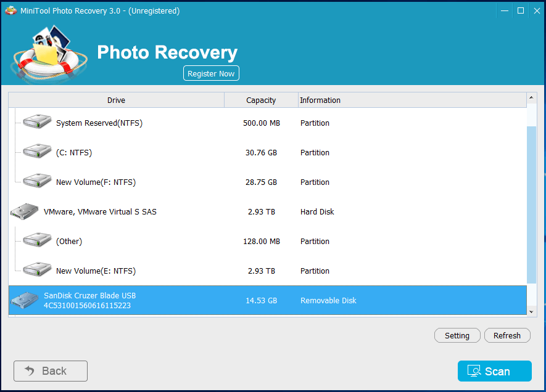This screenshot has width=546, height=392.
Task: Click the C: NTFS partition drive icon
Action: pos(37,151)
